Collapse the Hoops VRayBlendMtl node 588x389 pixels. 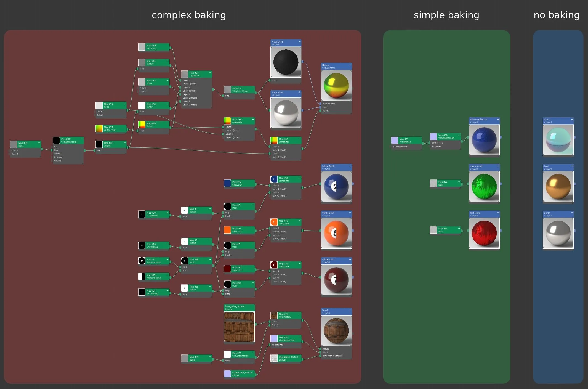coord(350,65)
